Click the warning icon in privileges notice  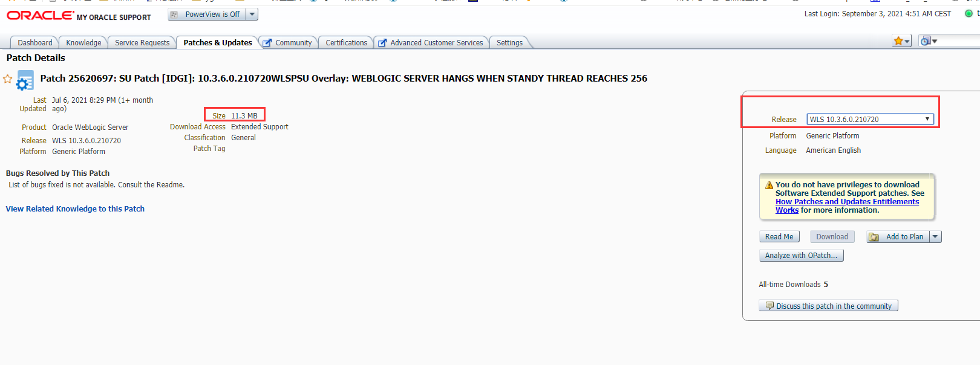pos(769,185)
